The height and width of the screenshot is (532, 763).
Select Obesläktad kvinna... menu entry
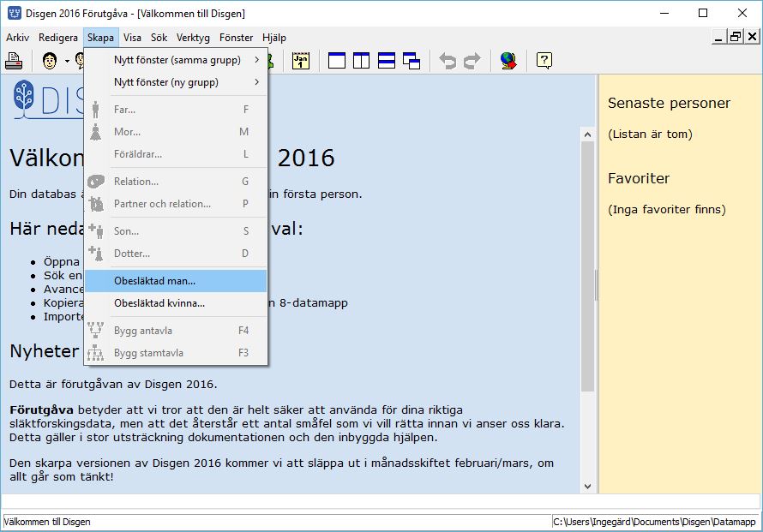(176, 303)
